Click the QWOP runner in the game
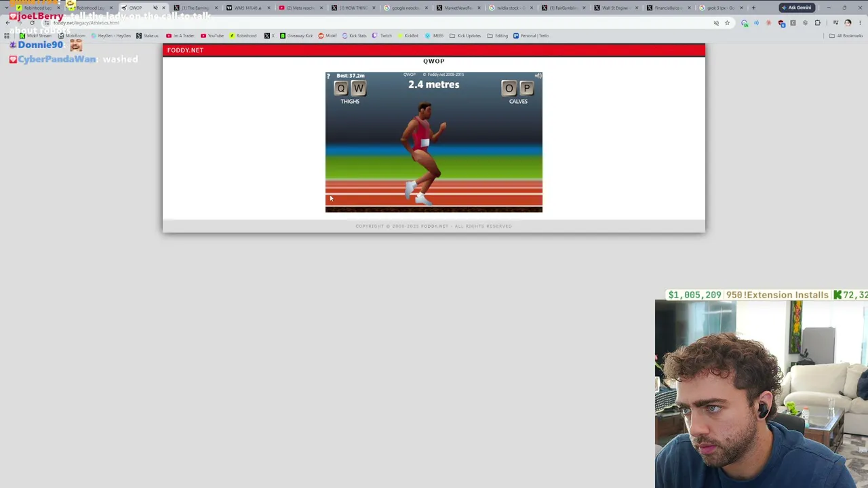This screenshot has height=488, width=868. (x=423, y=153)
